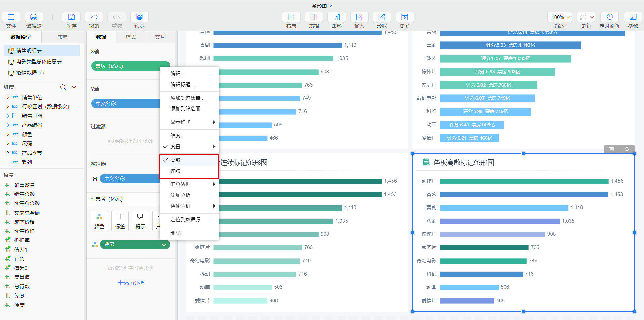Search dimensions with magnifier icon
Screen dimensions: 644x320
tap(63, 87)
